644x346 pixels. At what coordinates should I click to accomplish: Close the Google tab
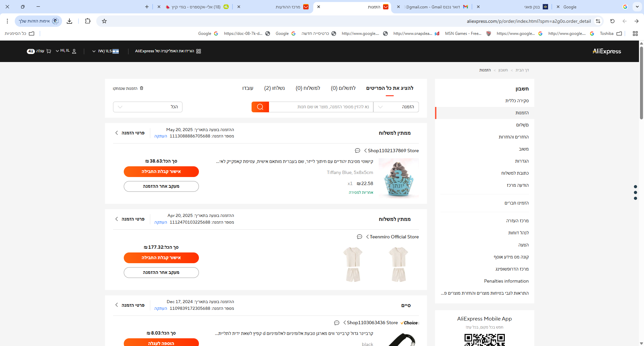click(x=558, y=7)
